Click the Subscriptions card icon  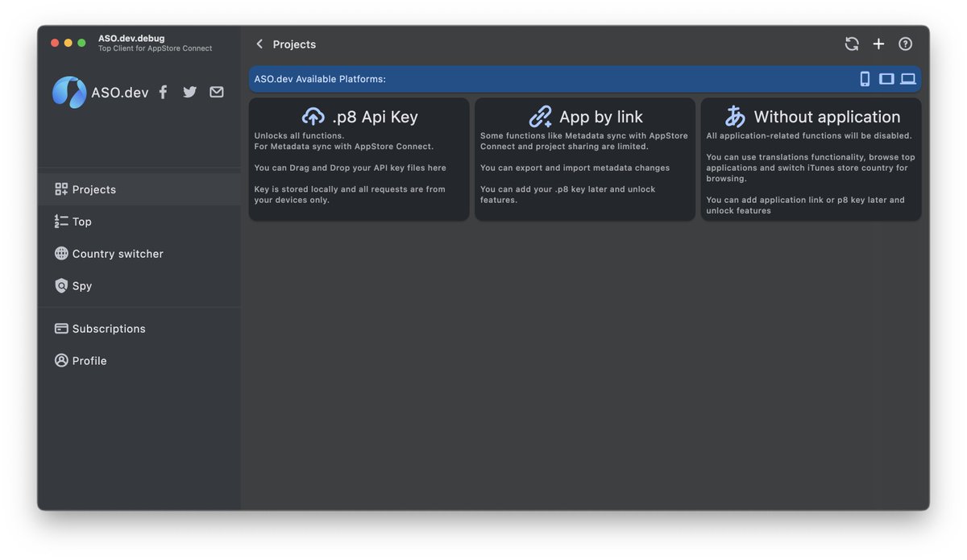pyautogui.click(x=61, y=329)
